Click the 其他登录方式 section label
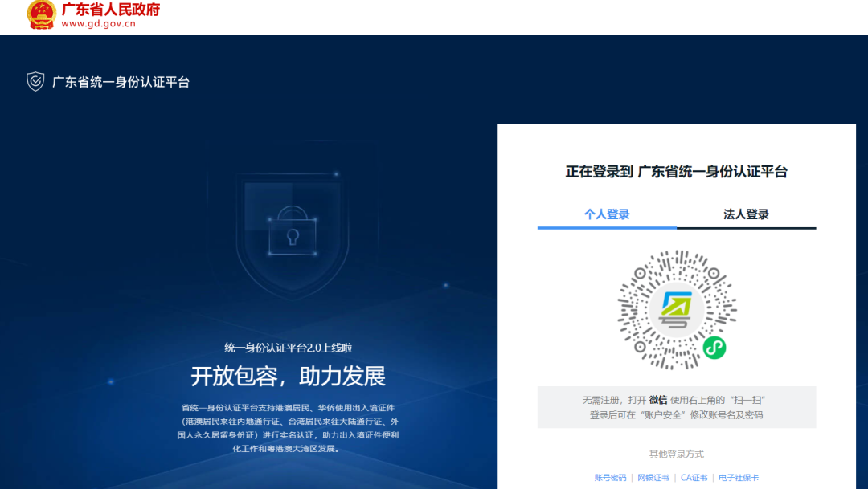This screenshot has height=489, width=868. pyautogui.click(x=676, y=454)
